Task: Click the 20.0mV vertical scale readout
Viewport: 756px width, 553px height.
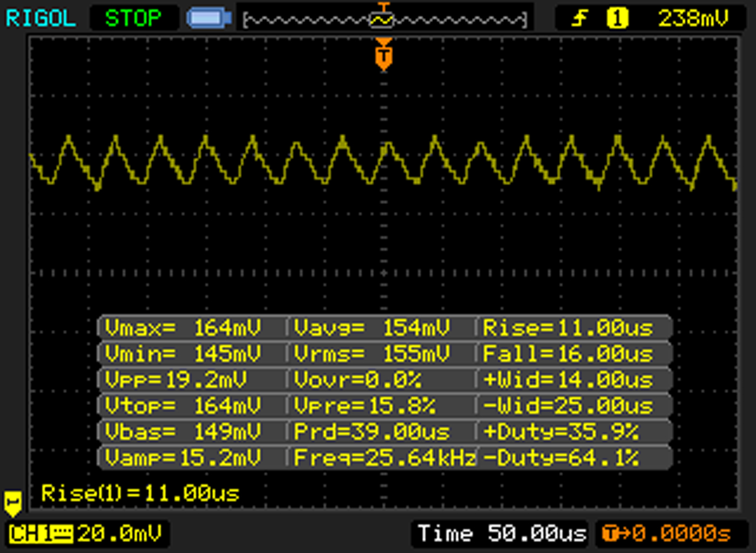Action: [119, 534]
